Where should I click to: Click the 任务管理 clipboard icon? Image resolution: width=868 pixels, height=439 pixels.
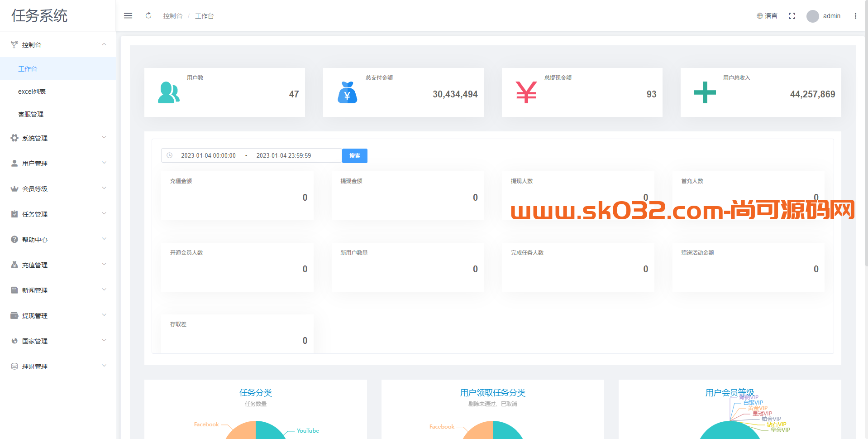[14, 214]
